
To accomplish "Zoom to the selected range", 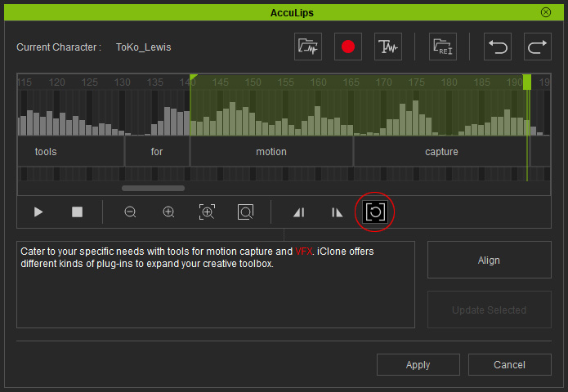I will point(207,212).
